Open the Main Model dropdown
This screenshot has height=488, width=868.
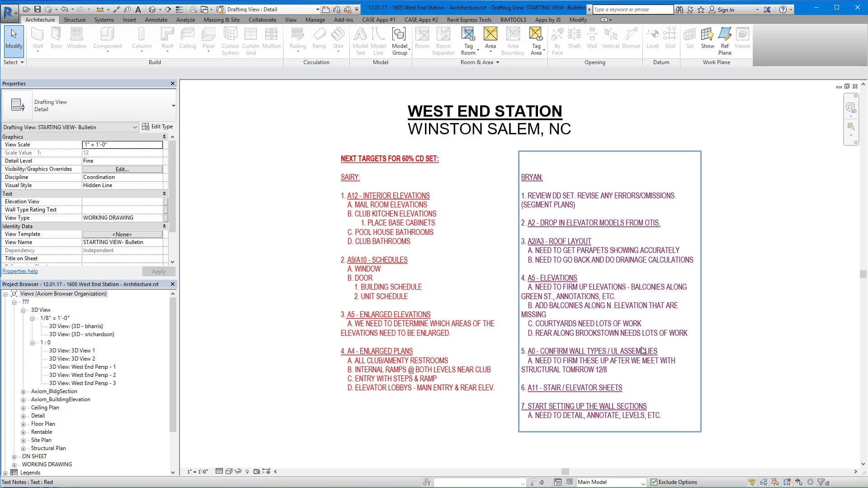(x=643, y=483)
